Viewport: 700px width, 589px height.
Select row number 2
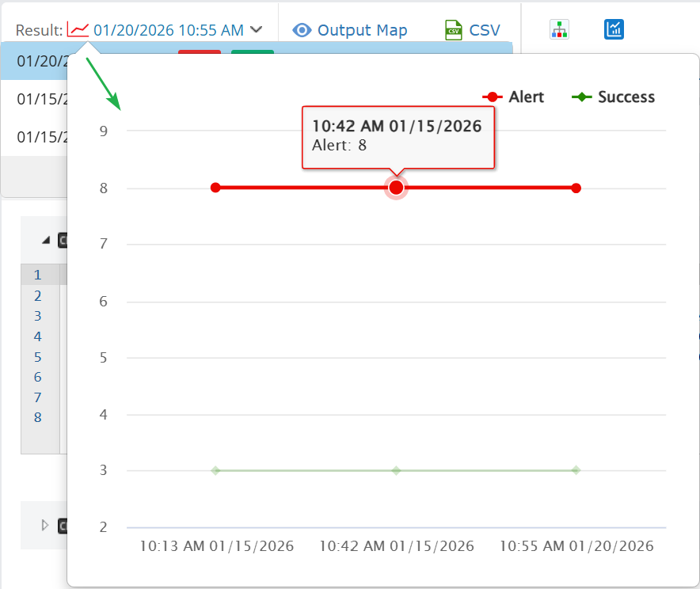pyautogui.click(x=37, y=296)
